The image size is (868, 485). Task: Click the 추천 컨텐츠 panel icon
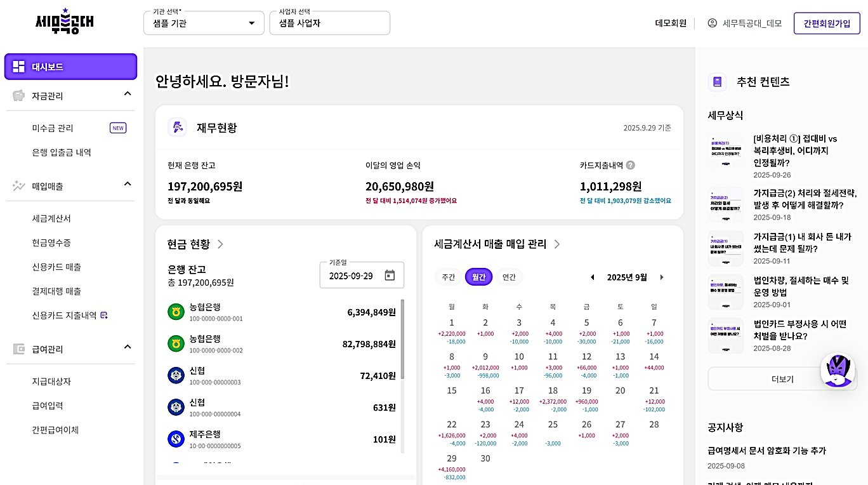[717, 81]
